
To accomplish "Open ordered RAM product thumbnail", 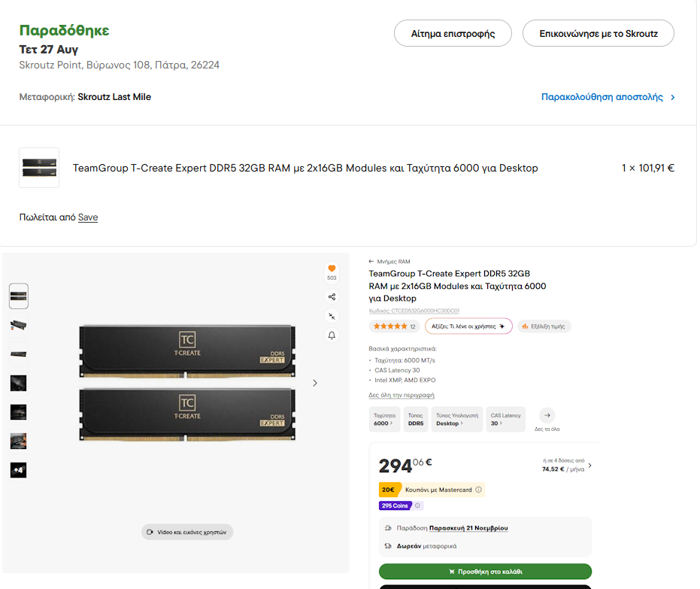I will [39, 168].
